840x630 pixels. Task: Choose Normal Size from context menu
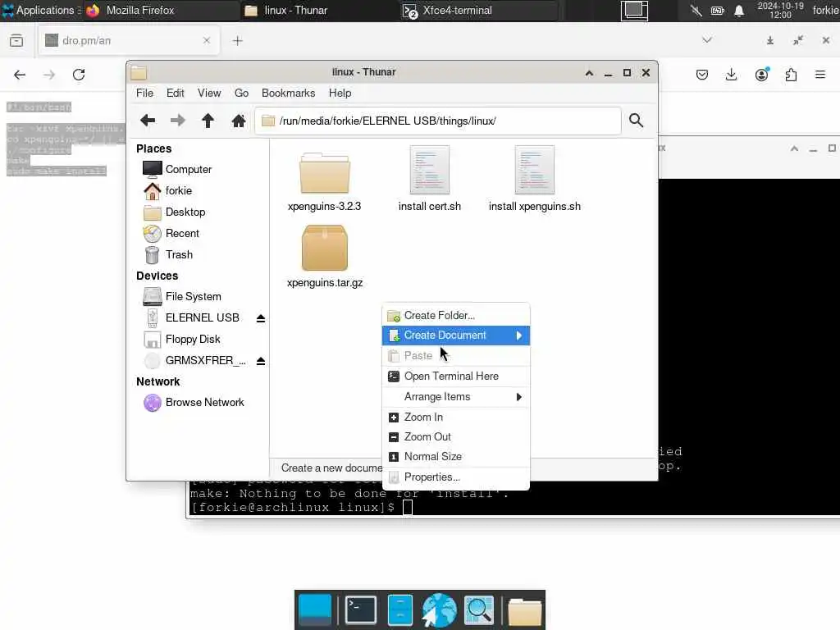pos(456,456)
